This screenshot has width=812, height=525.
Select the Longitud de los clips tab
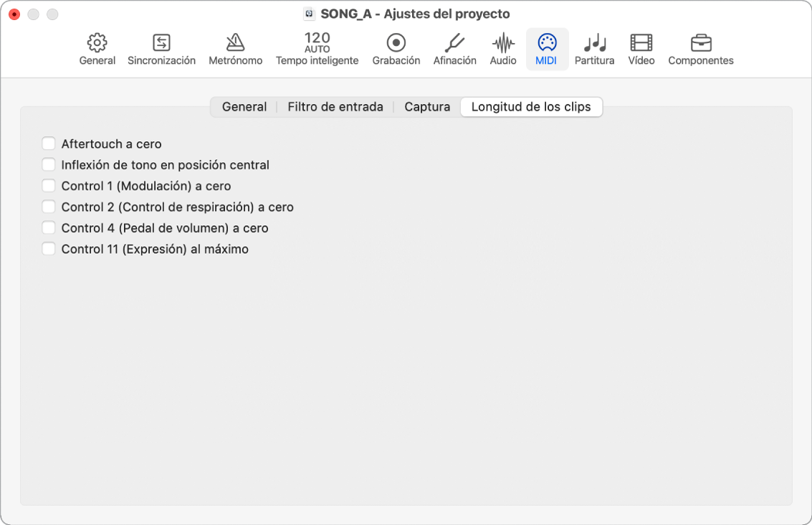(531, 107)
